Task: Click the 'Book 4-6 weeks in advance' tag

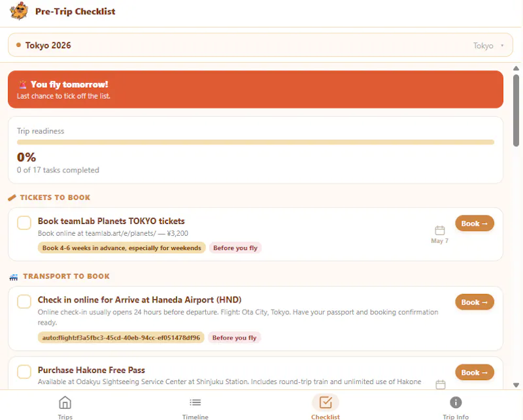Action: (122, 248)
